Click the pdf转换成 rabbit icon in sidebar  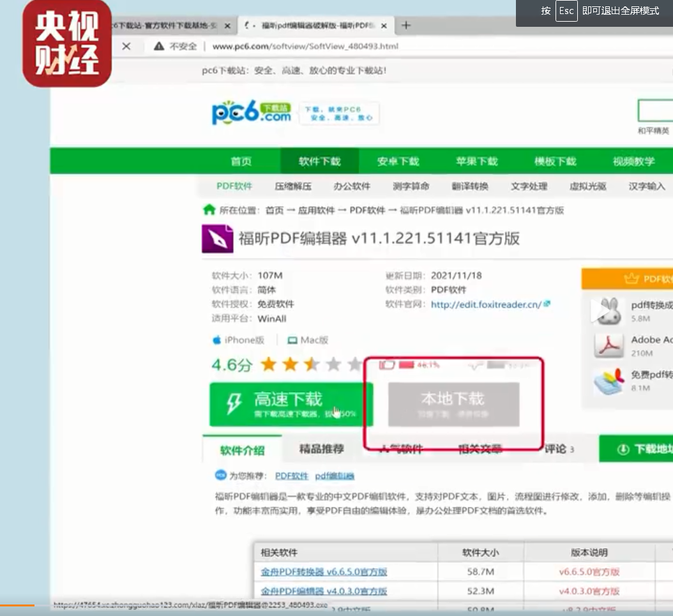(609, 311)
